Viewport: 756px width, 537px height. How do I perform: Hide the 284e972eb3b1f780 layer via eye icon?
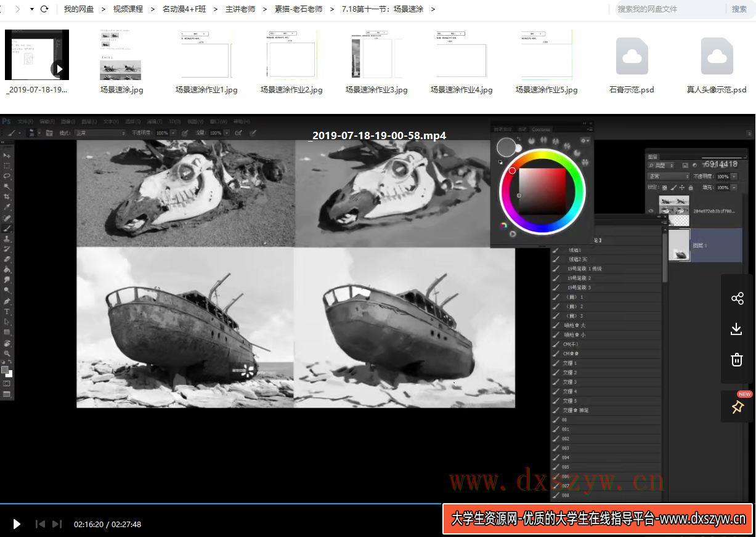click(651, 211)
